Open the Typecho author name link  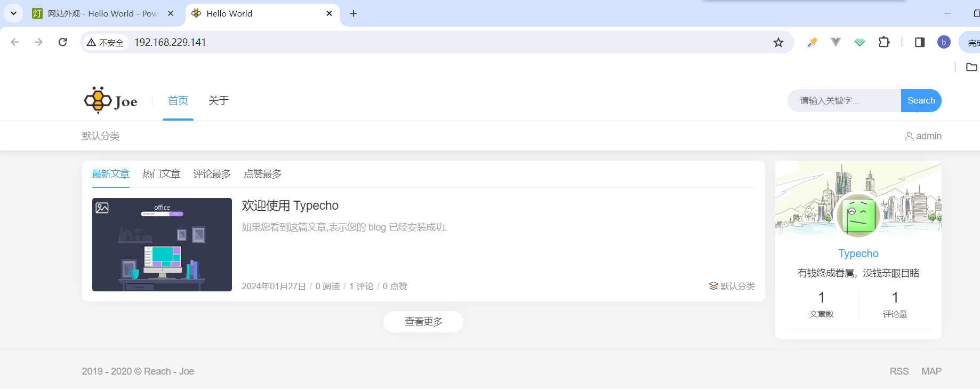coord(858,253)
